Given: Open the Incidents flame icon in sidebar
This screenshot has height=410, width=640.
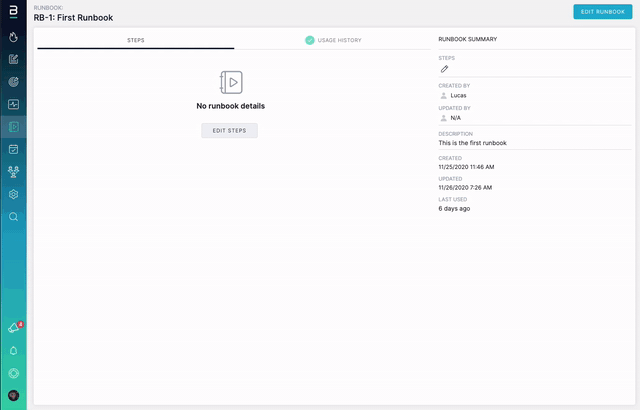Looking at the screenshot, I should point(13,37).
